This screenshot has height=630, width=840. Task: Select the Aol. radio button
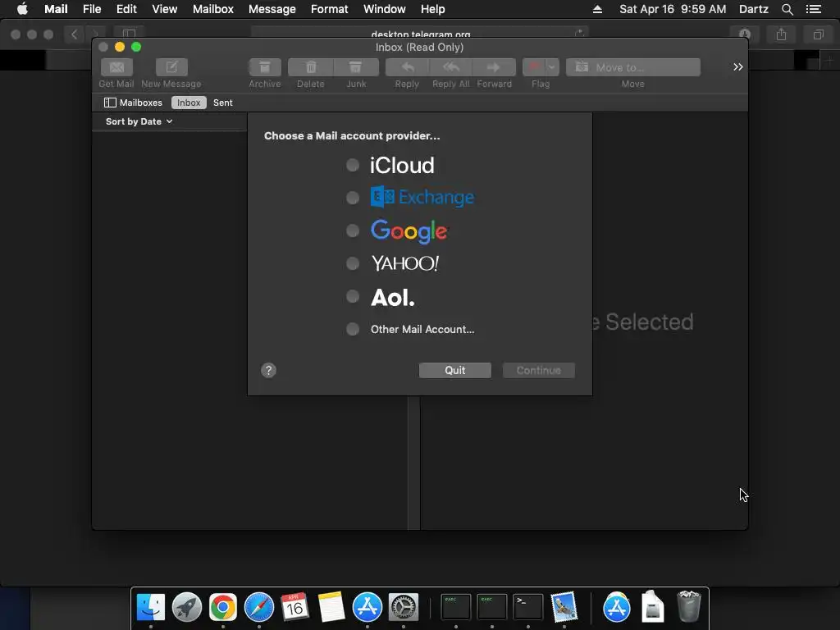[353, 296]
